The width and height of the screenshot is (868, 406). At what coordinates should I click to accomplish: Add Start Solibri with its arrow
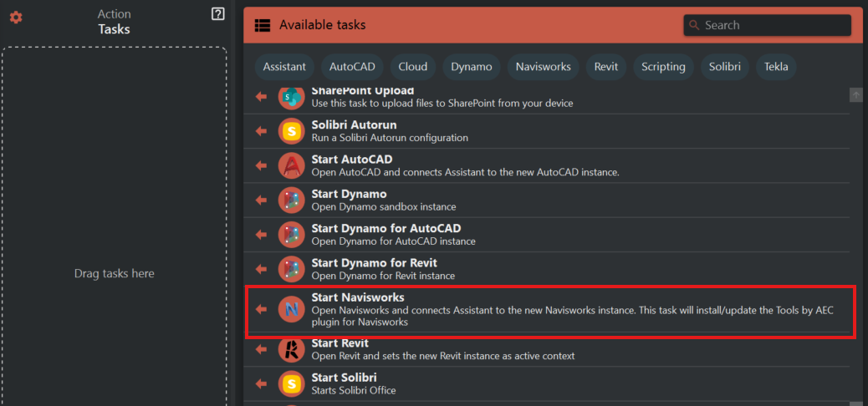click(x=261, y=384)
